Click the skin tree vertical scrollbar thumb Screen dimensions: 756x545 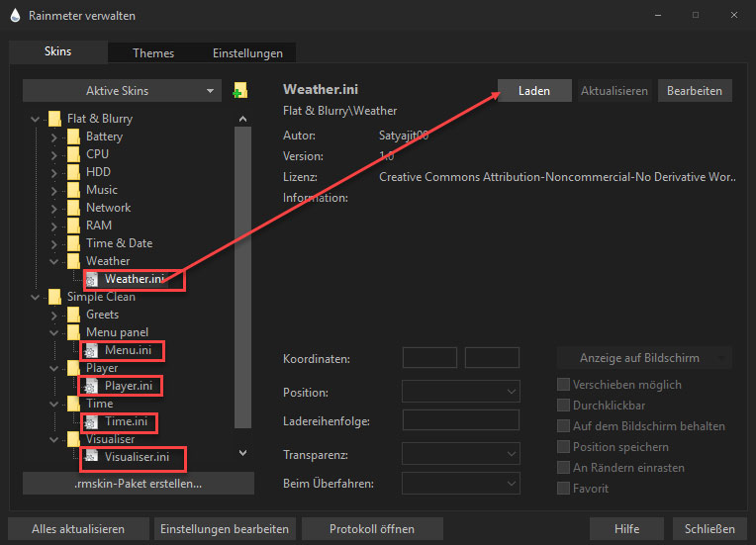[243, 278]
